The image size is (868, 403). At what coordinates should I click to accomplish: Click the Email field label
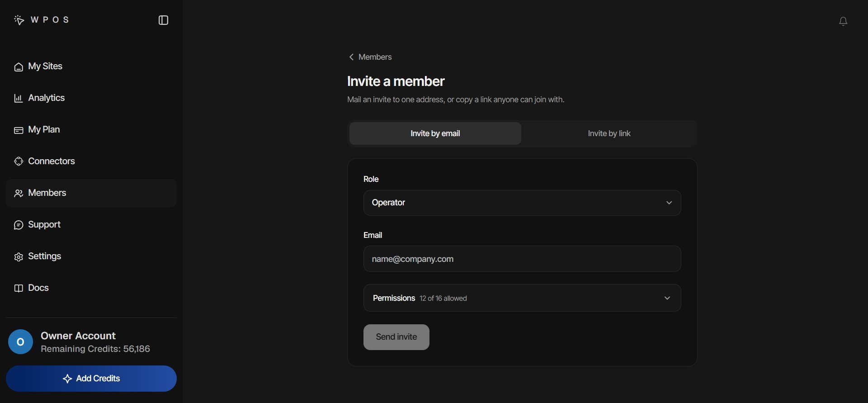click(x=373, y=235)
